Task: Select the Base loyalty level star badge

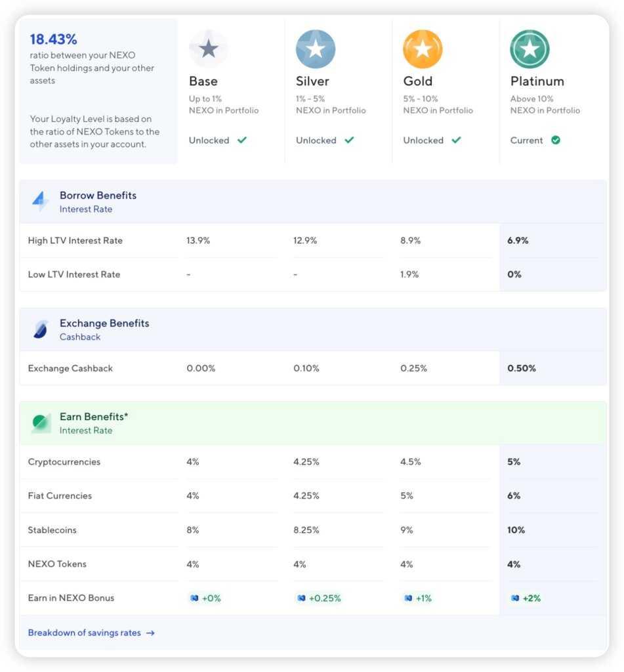Action: [x=209, y=48]
